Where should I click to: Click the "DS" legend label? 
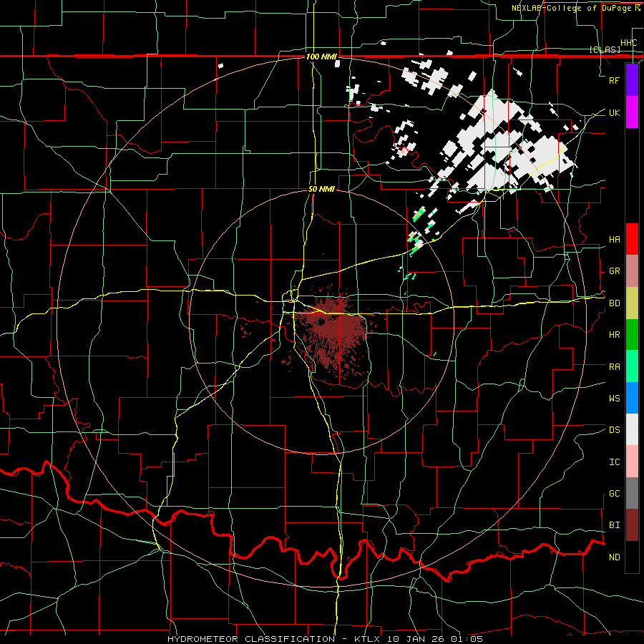pyautogui.click(x=614, y=430)
